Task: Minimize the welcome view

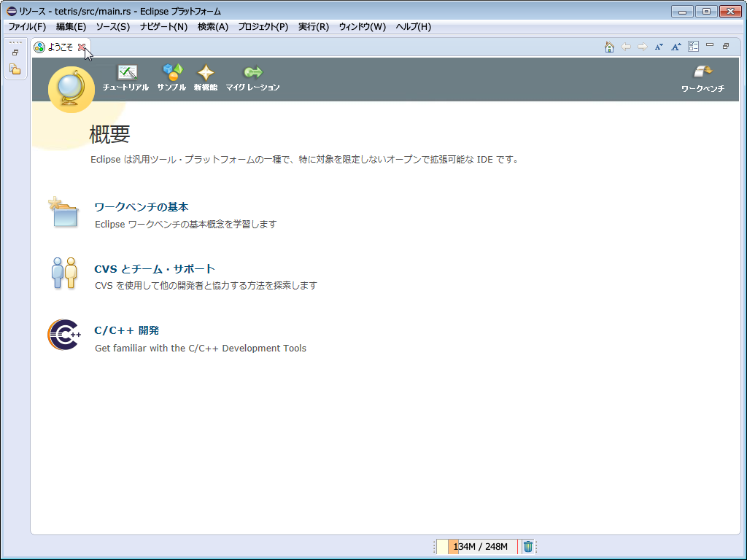Action: tap(710, 44)
